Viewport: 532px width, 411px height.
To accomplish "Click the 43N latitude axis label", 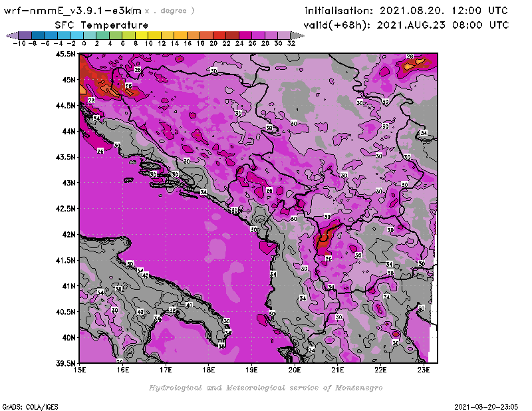I will pos(68,183).
